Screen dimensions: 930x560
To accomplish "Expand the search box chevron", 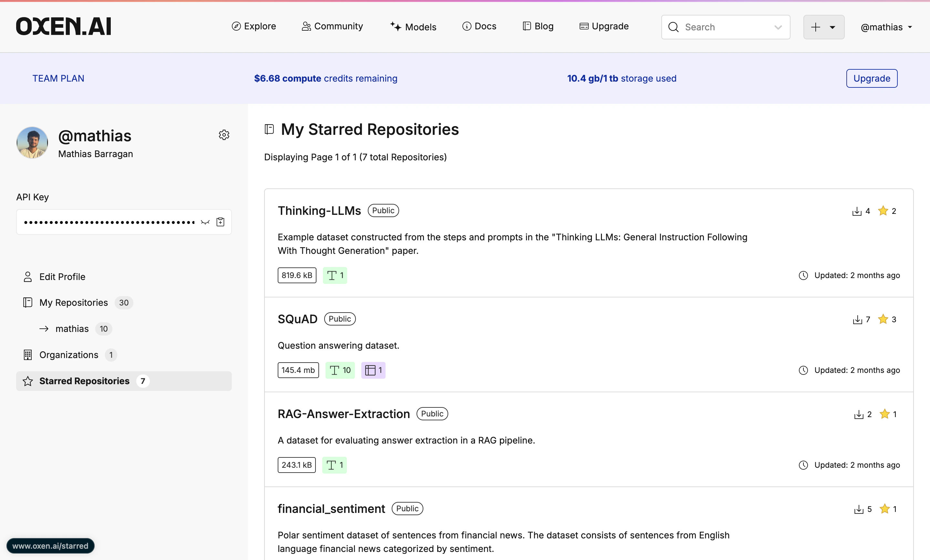I will coord(778,27).
